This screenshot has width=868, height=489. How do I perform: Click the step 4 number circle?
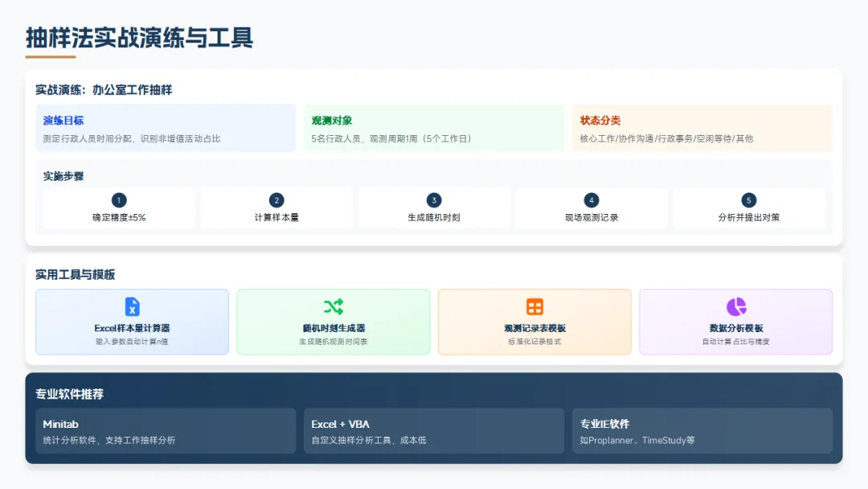pyautogui.click(x=592, y=200)
